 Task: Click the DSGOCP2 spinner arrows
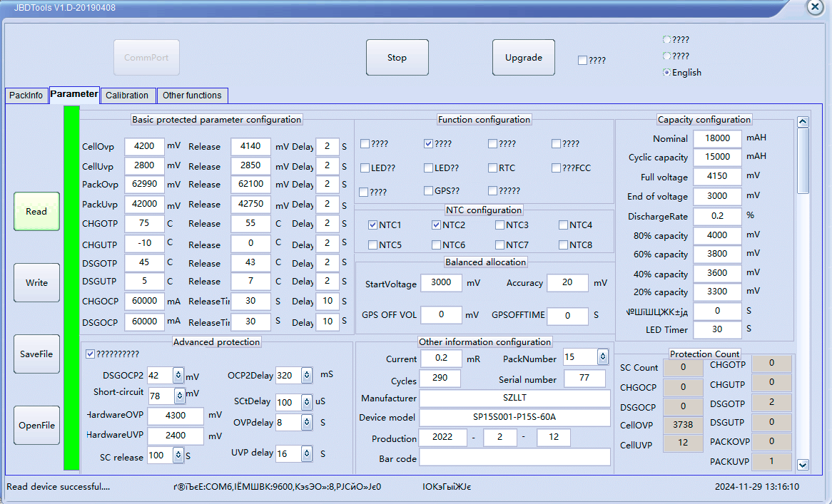178,375
